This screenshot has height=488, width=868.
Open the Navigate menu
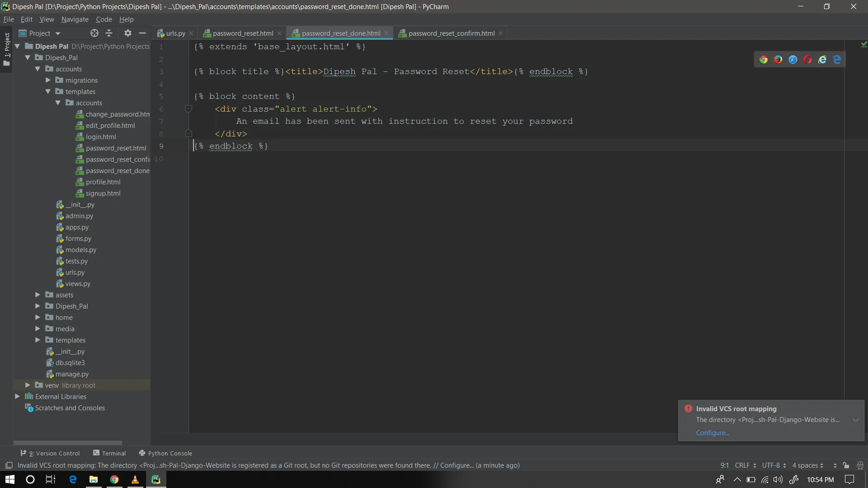(x=75, y=19)
